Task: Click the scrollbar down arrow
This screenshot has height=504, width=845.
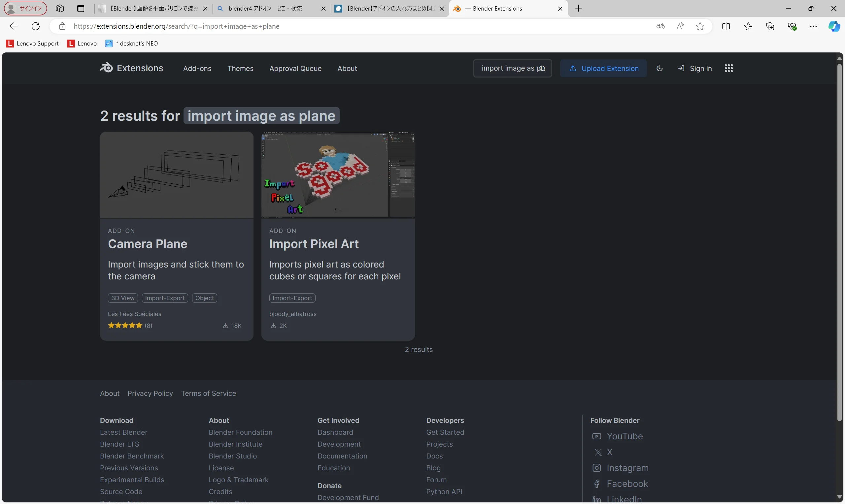Action: tap(839, 497)
